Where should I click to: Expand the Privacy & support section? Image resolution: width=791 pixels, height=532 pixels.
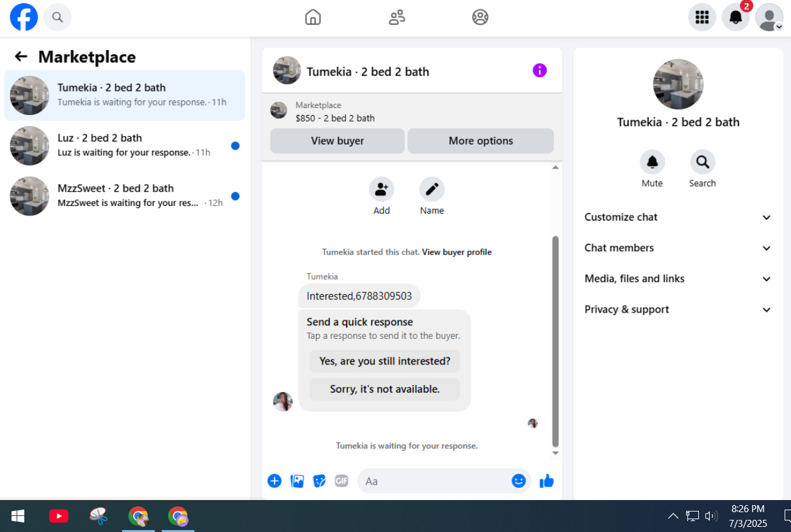click(x=678, y=309)
